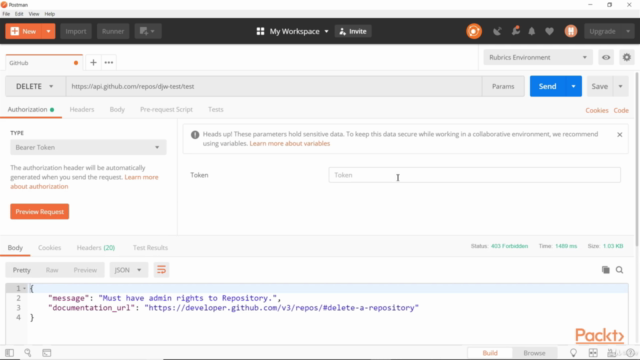640x360 pixels.
Task: Click in the Token input field
Action: coord(474,175)
